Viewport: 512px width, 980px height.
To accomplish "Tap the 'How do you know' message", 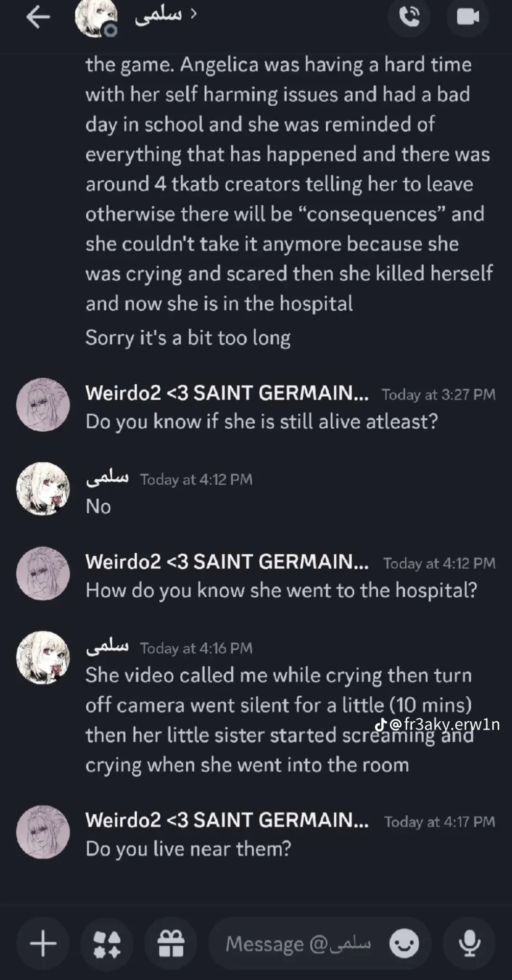I will [281, 590].
